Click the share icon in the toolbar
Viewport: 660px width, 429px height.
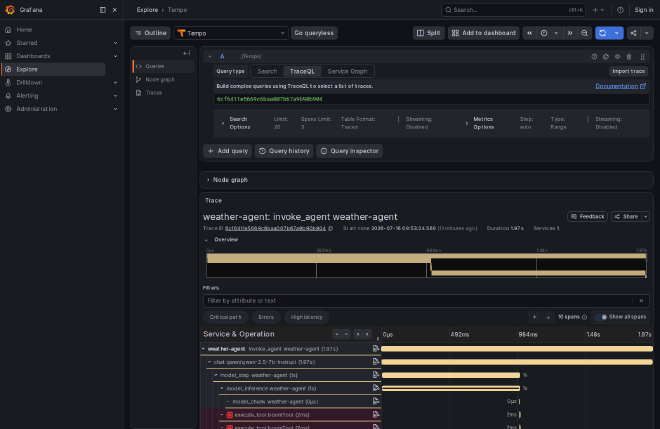click(633, 33)
